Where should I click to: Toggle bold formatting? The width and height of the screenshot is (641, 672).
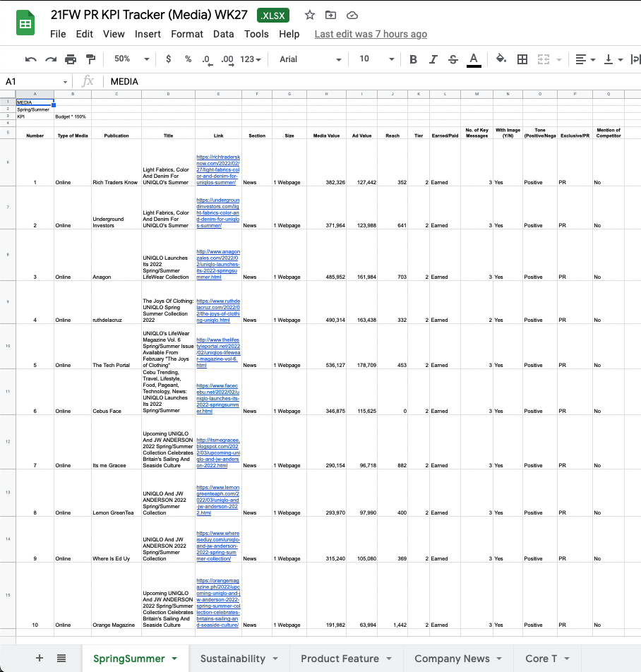413,59
